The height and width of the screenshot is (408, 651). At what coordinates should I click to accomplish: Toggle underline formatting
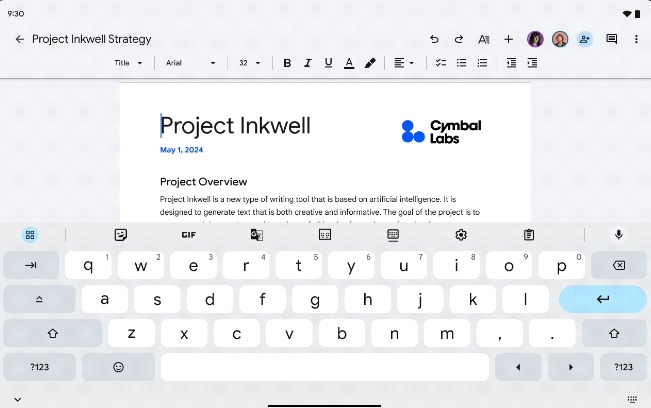click(x=328, y=63)
